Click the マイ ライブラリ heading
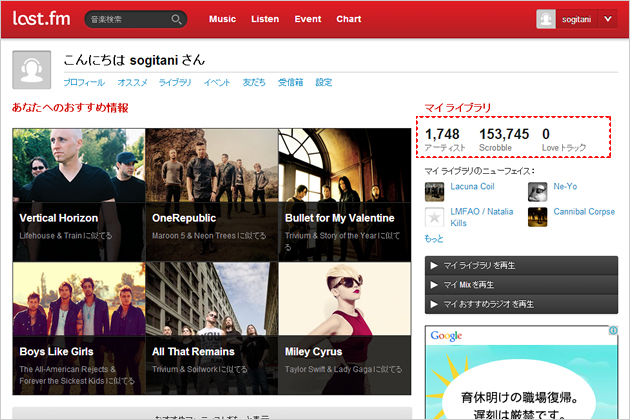 [457, 108]
